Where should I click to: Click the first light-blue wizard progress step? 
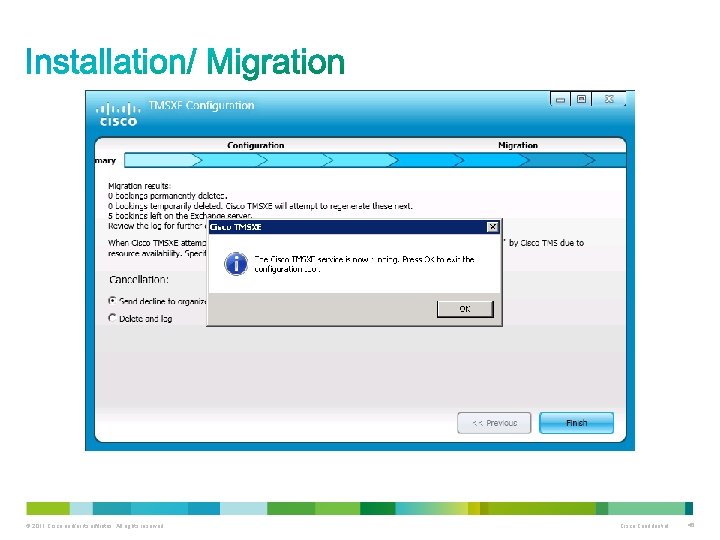(x=161, y=160)
